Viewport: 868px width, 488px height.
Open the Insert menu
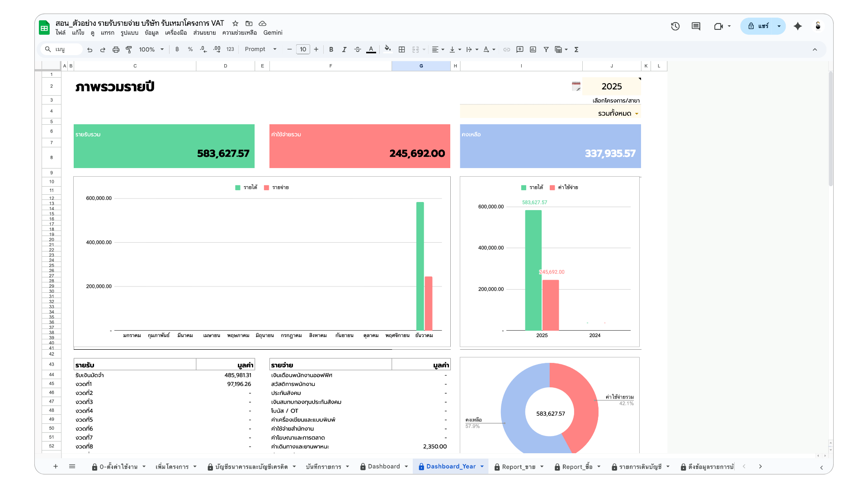pyautogui.click(x=107, y=33)
